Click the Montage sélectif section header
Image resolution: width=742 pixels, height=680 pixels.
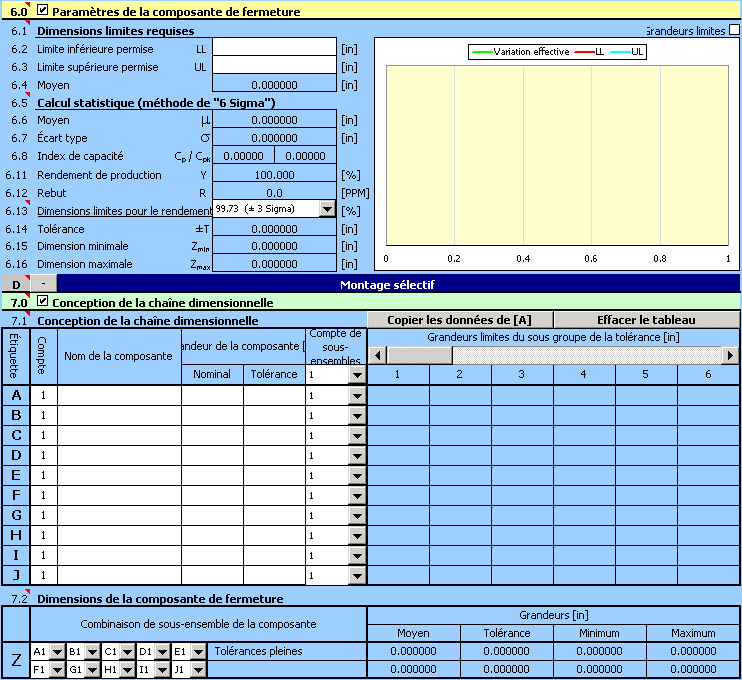tap(387, 284)
